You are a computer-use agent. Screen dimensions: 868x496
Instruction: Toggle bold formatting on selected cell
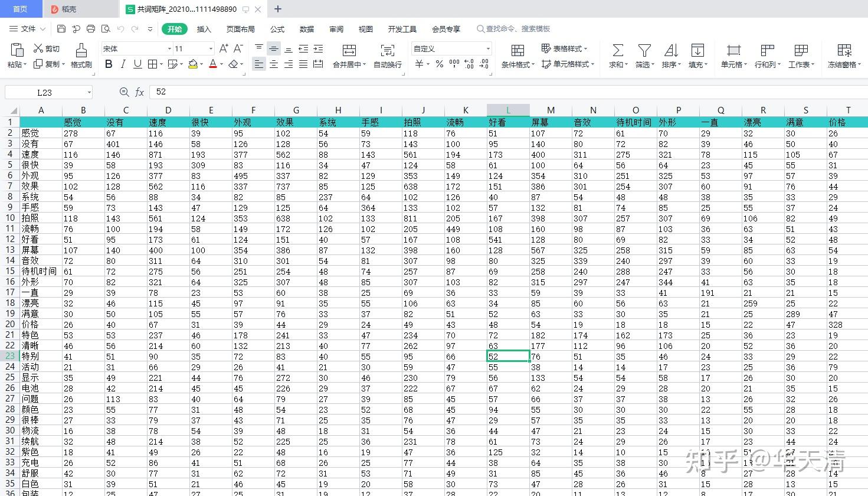(x=108, y=64)
